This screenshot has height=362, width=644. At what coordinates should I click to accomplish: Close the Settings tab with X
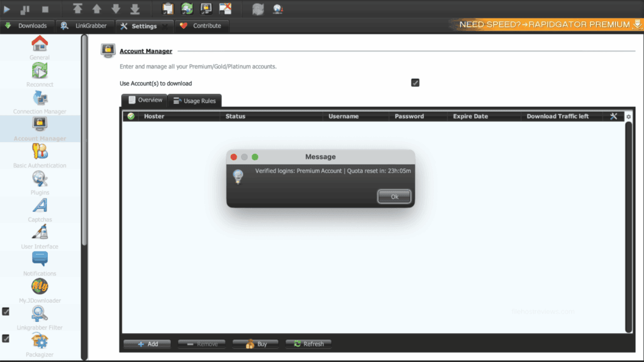coord(165,26)
